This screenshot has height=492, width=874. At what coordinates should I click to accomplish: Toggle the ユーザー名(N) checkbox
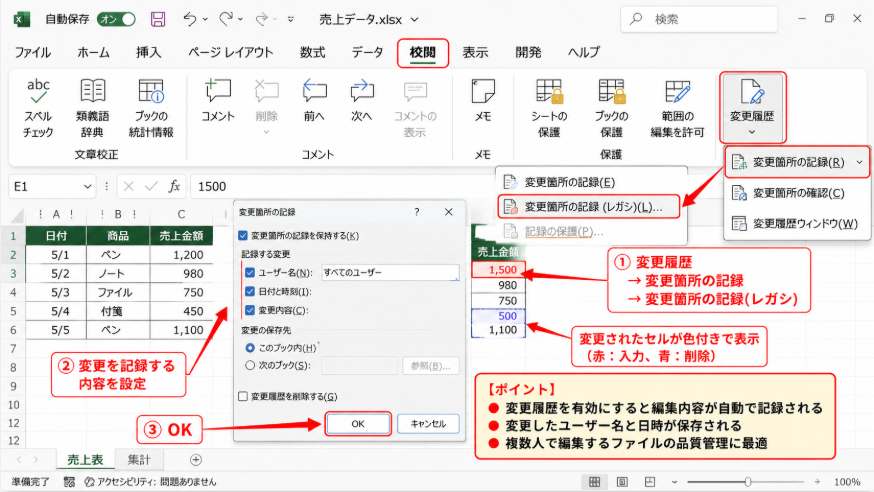point(250,272)
